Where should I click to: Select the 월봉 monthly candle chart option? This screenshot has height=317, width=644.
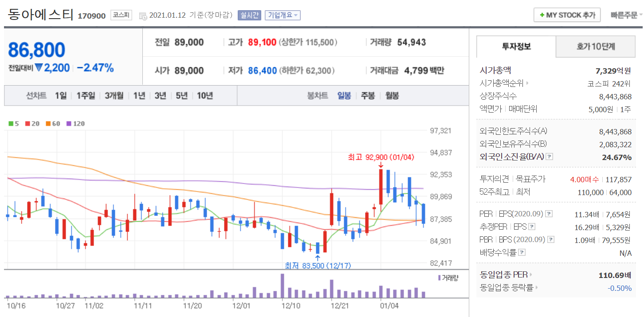392,96
